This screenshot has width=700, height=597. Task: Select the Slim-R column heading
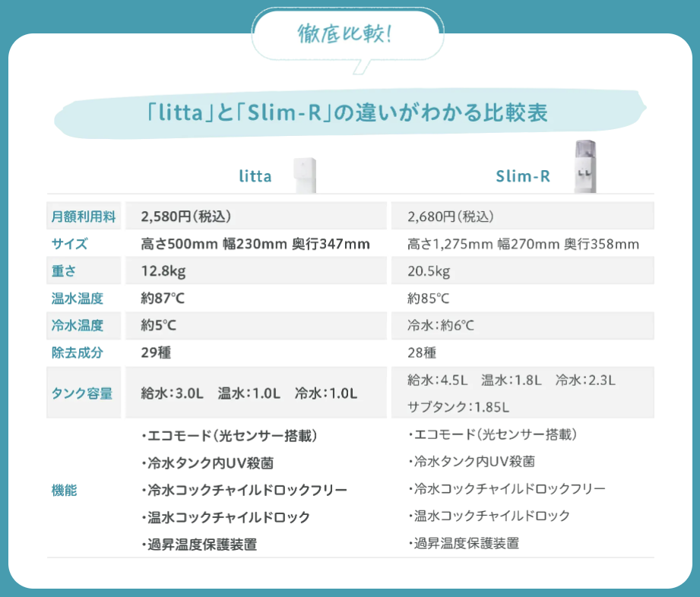[523, 177]
